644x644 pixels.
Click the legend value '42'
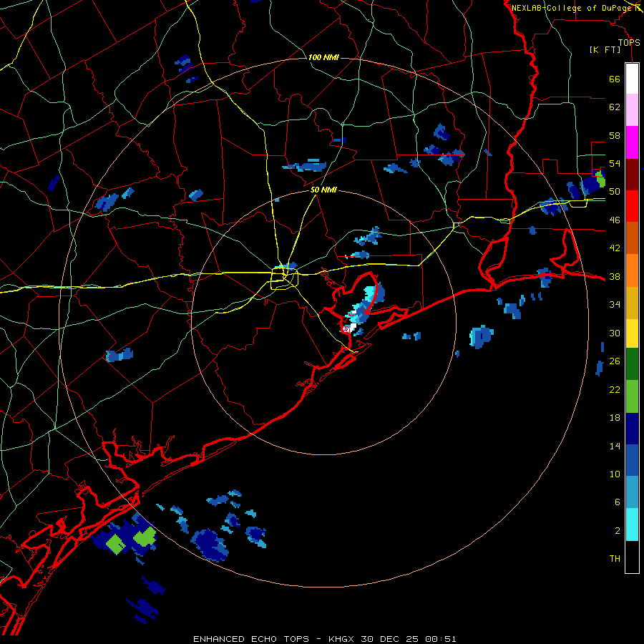[x=615, y=248]
